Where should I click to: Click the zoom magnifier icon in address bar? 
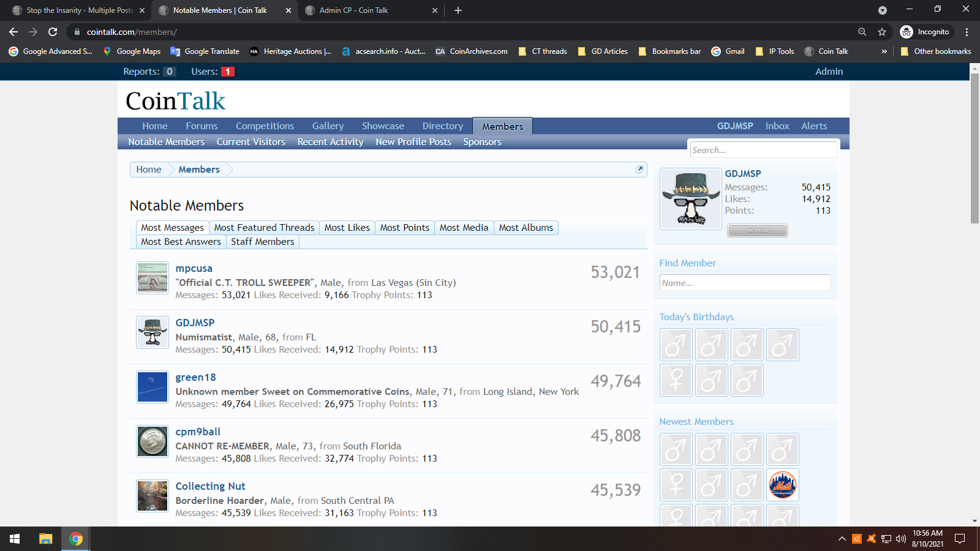pos(862,32)
